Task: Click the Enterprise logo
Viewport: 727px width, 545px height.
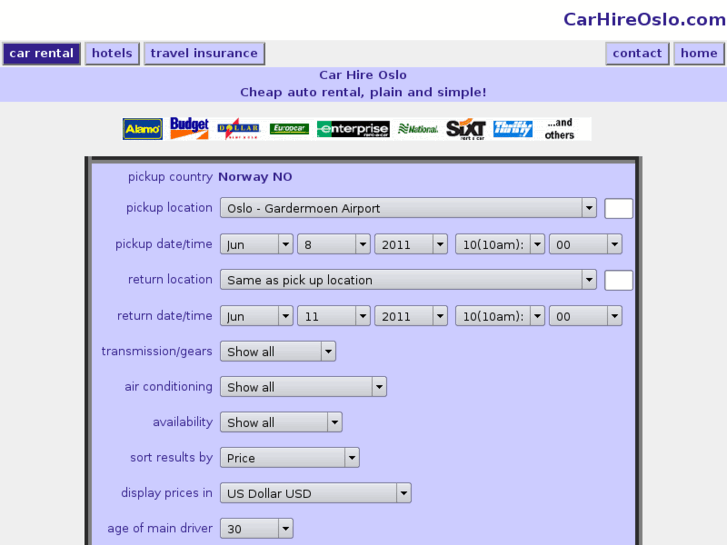Action: pos(353,129)
